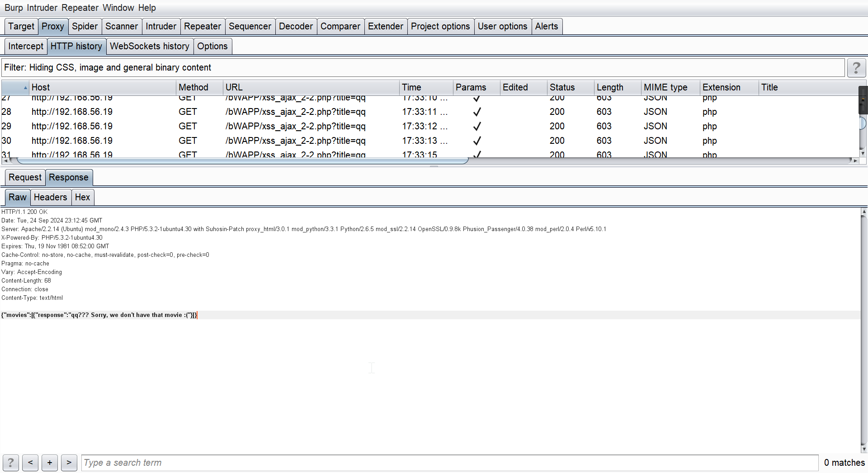Click the filter help question mark icon

pos(856,68)
